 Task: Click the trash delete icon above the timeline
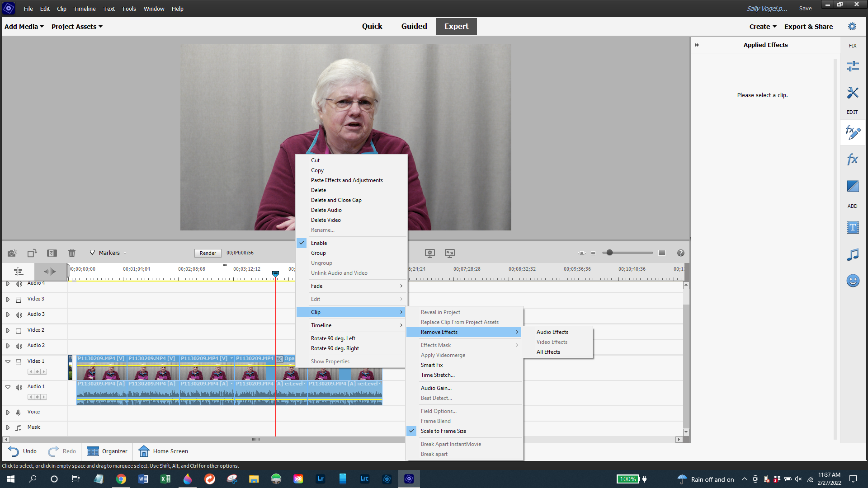(x=71, y=253)
